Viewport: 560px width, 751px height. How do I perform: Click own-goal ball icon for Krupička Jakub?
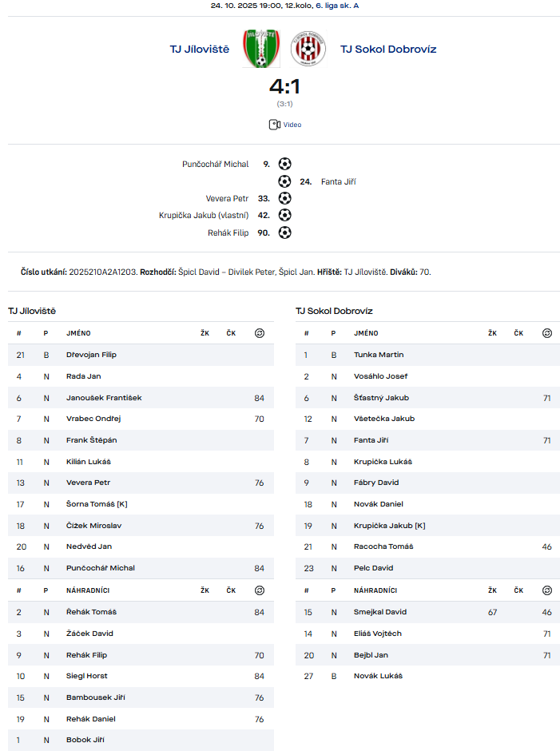tap(284, 215)
